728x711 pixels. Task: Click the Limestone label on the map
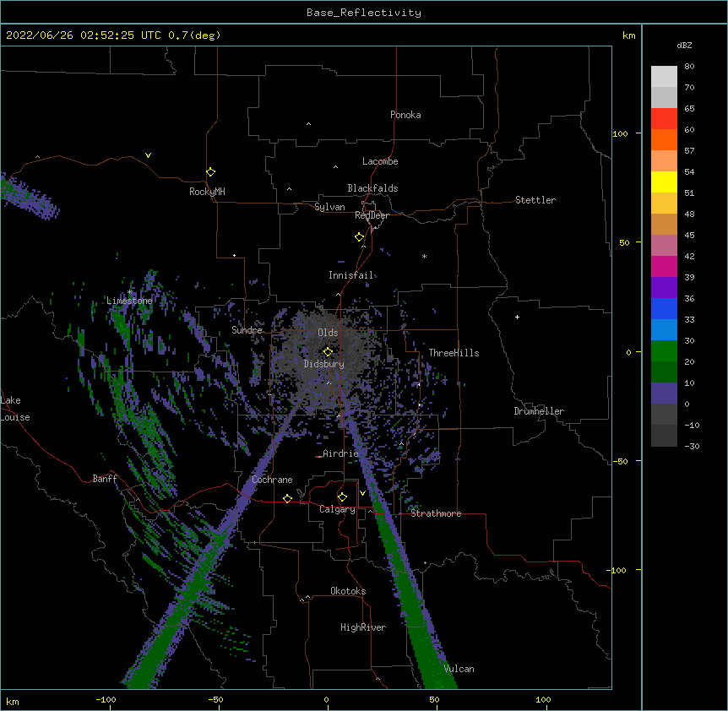(x=129, y=301)
